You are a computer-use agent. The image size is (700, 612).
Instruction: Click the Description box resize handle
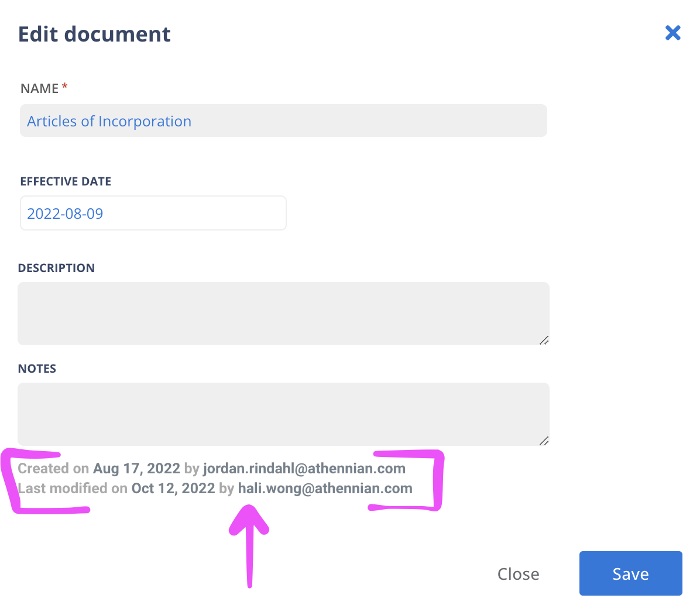tap(544, 340)
